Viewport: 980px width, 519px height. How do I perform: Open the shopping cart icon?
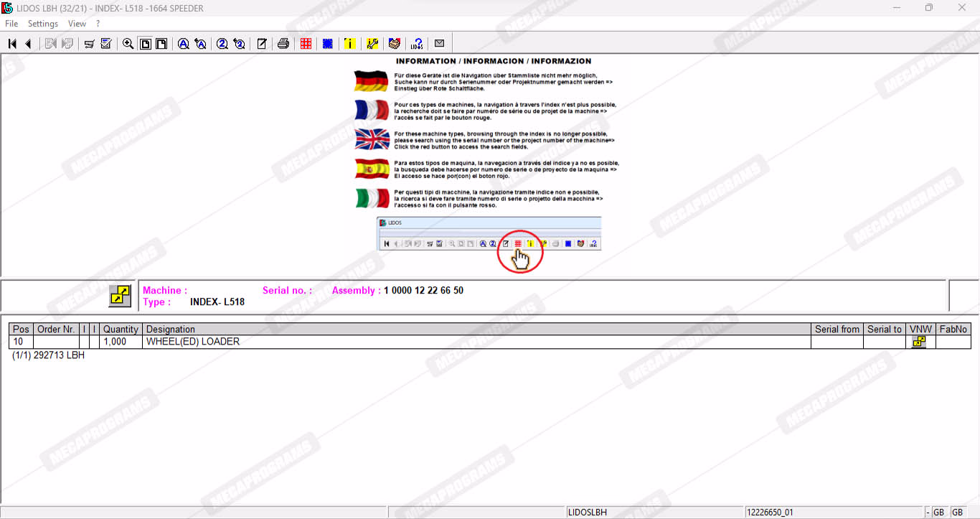(90, 44)
